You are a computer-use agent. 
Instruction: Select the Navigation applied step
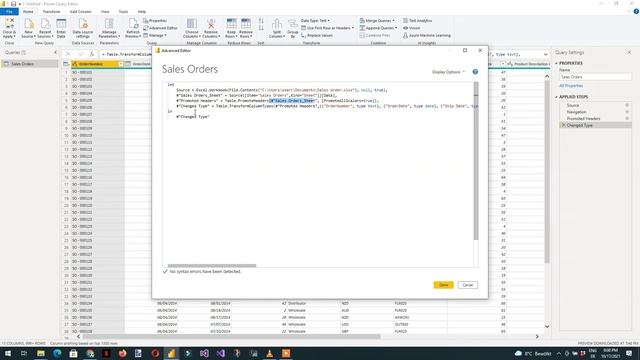[x=576, y=112]
